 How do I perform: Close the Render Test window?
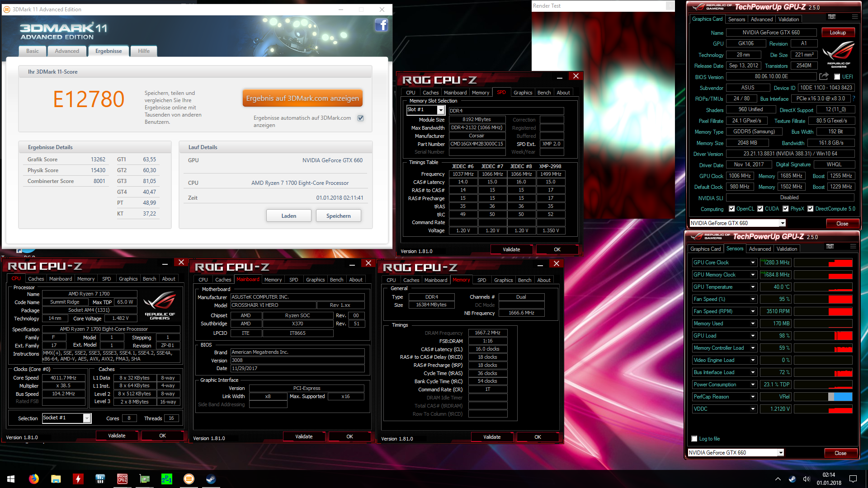coord(670,6)
